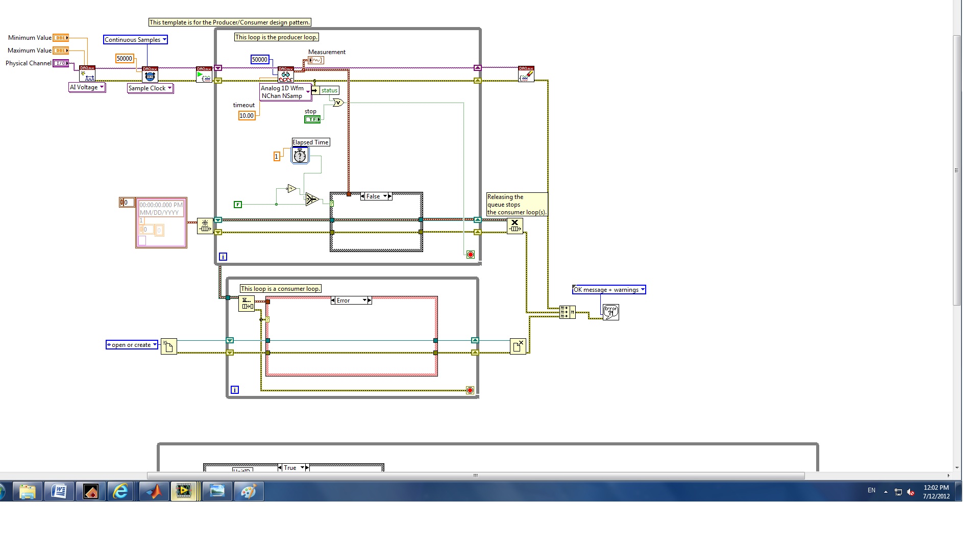This screenshot has height=551, width=980.
Task: Click the Select function node near False case
Action: [x=312, y=199]
